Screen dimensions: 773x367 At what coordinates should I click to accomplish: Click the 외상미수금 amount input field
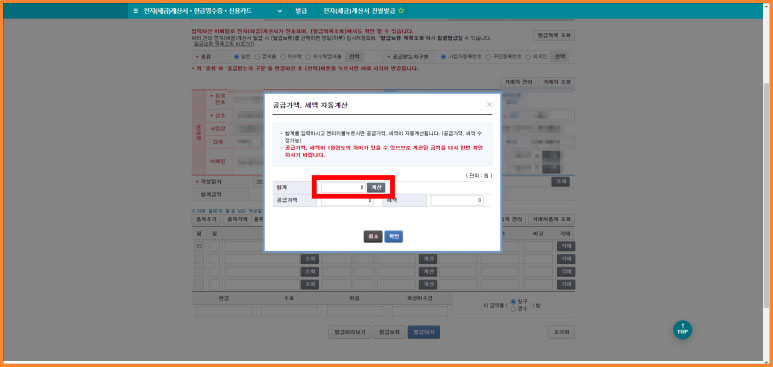click(420, 311)
